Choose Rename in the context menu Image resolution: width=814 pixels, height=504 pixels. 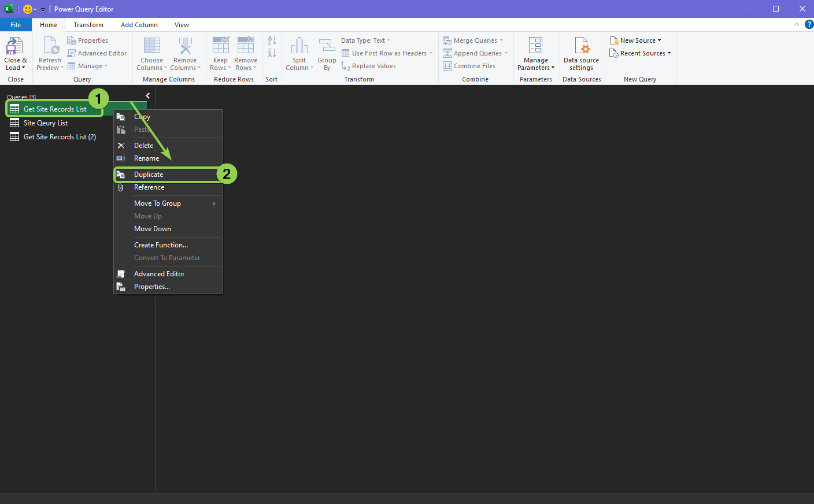[x=168, y=158]
